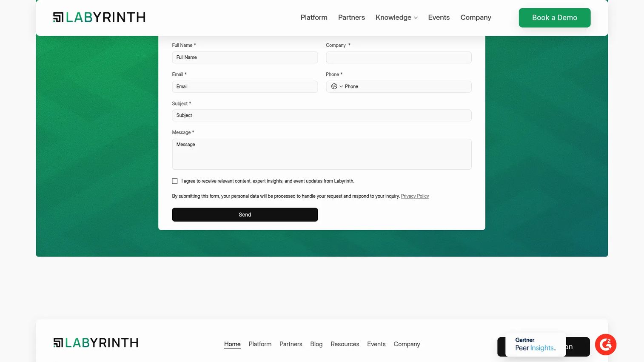Open Company in the top navigation
This screenshot has width=644, height=362.
[476, 17]
